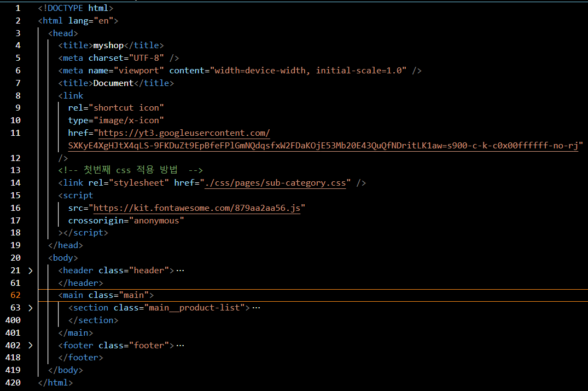The width and height of the screenshot is (588, 391).
Task: Click the opening <head> tag
Action: (63, 33)
